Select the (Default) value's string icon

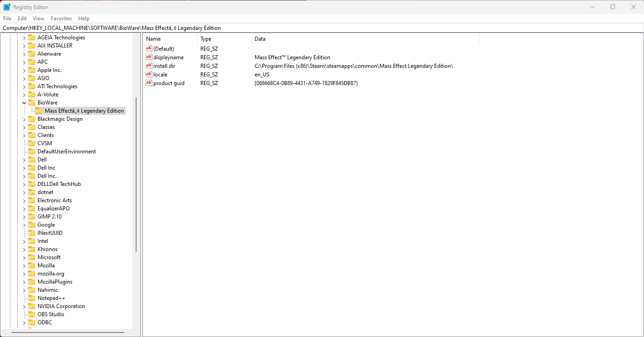[x=149, y=48]
